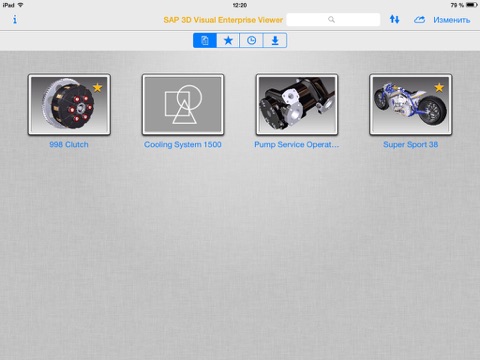Open the Pump Service Operat... thumbnail
Viewport: 480px width, 360px height.
297,104
